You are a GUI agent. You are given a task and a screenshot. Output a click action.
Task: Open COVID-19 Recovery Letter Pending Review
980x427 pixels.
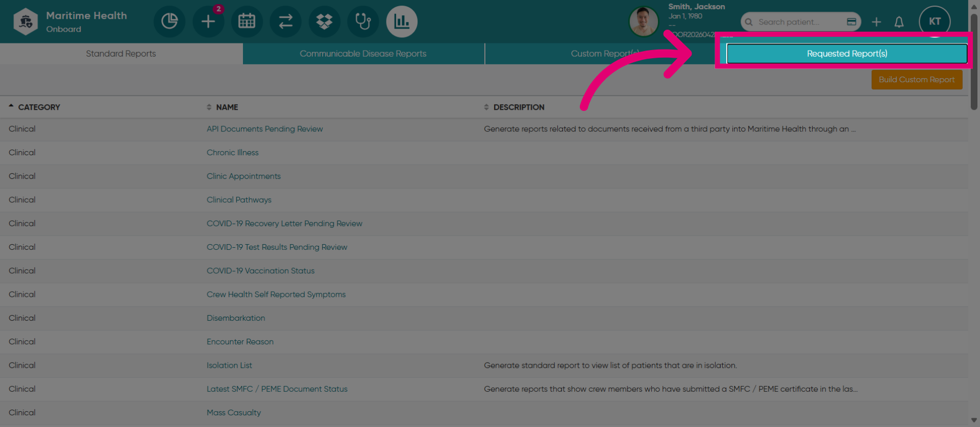[x=284, y=224]
